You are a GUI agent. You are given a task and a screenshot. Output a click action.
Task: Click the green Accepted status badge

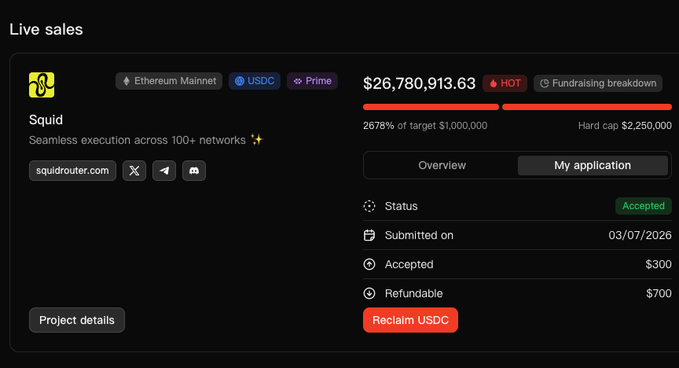tap(643, 206)
